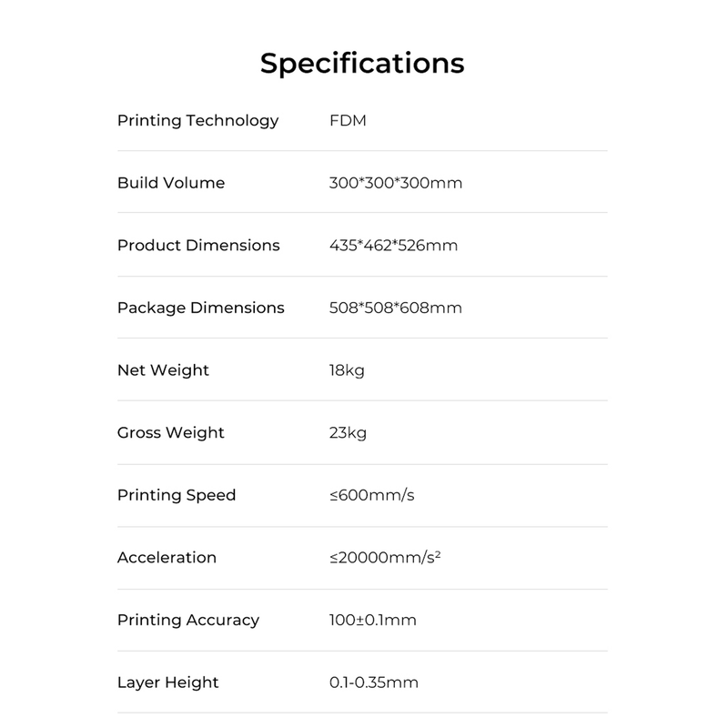Viewport: 728px width, 728px height.
Task: Click the 18kg net weight value
Action: click(347, 371)
